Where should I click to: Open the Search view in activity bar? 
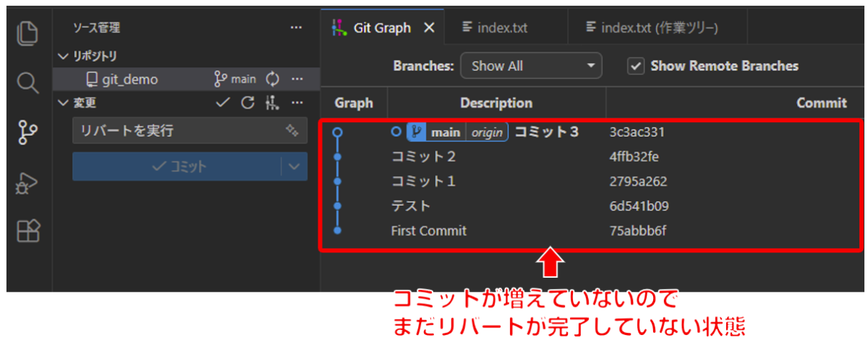[27, 83]
